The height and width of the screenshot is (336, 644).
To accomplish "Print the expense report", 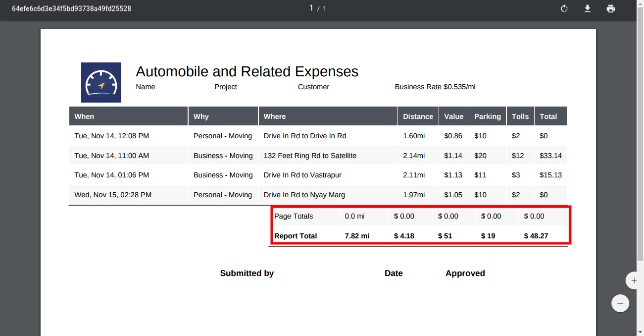I will click(x=611, y=8).
